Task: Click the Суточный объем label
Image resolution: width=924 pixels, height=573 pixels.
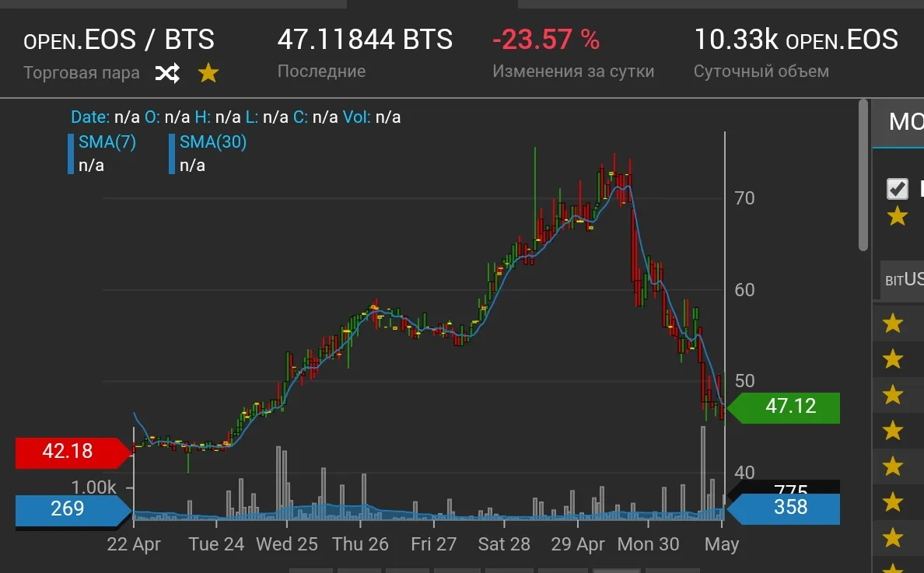Action: tap(761, 72)
